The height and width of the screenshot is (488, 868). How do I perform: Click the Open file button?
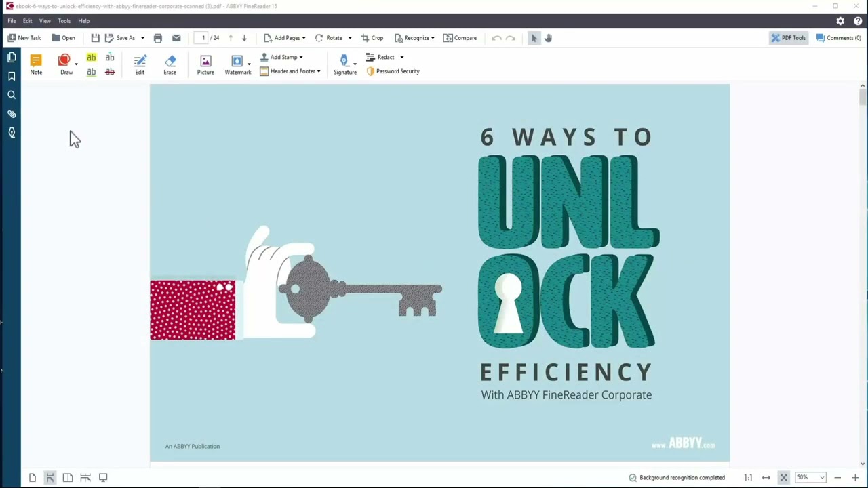63,38
